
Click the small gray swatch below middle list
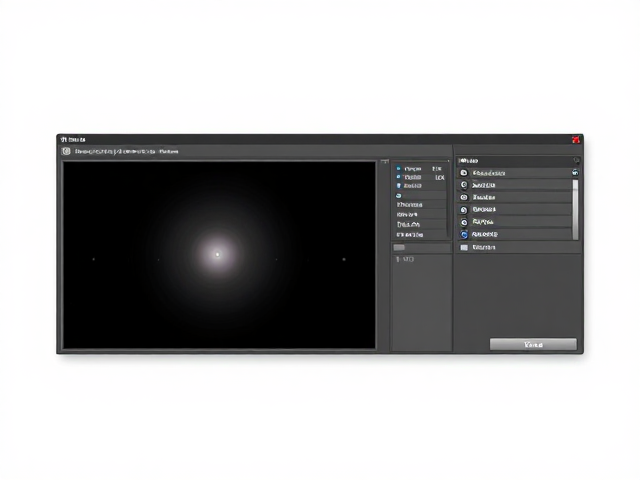[399, 247]
